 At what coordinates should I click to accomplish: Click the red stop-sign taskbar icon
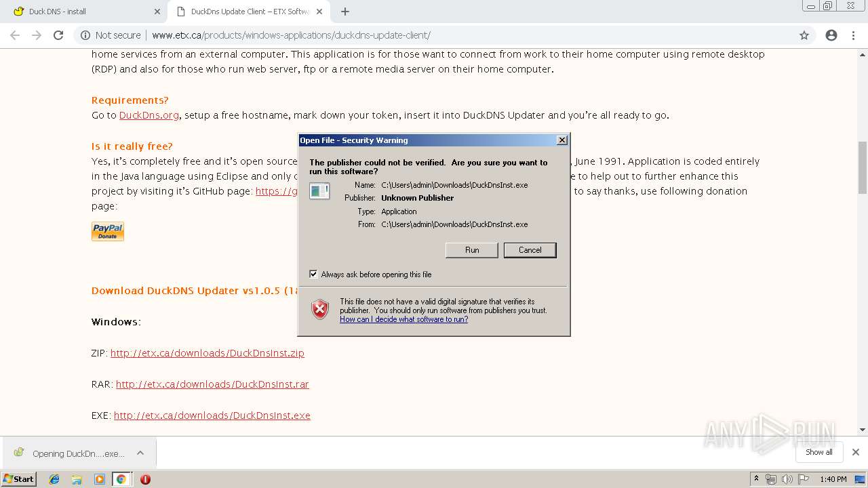(x=145, y=479)
